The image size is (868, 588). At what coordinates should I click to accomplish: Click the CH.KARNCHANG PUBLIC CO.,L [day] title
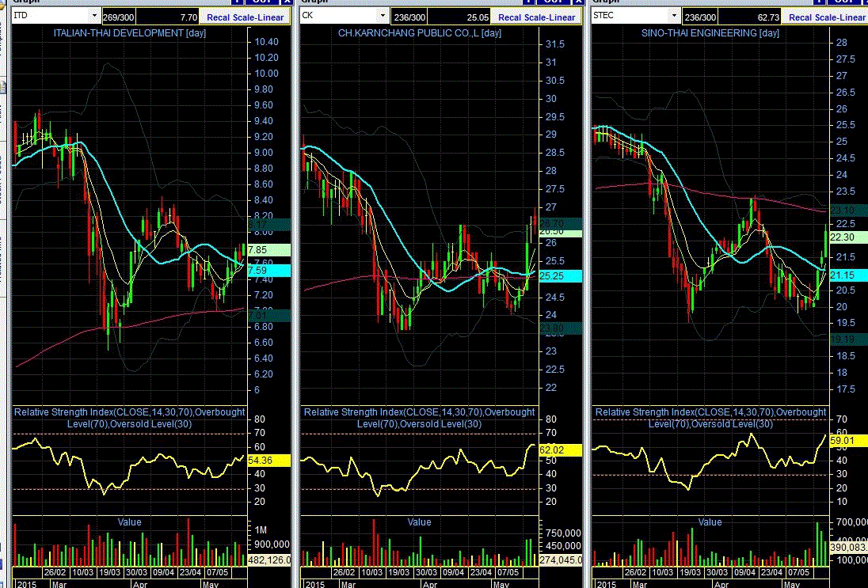420,32
